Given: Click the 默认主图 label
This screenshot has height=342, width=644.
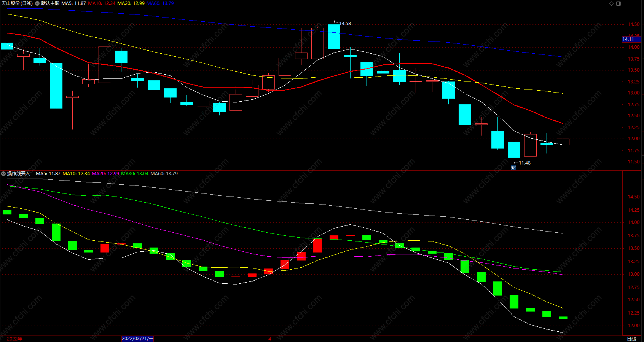Looking at the screenshot, I should point(50,3).
